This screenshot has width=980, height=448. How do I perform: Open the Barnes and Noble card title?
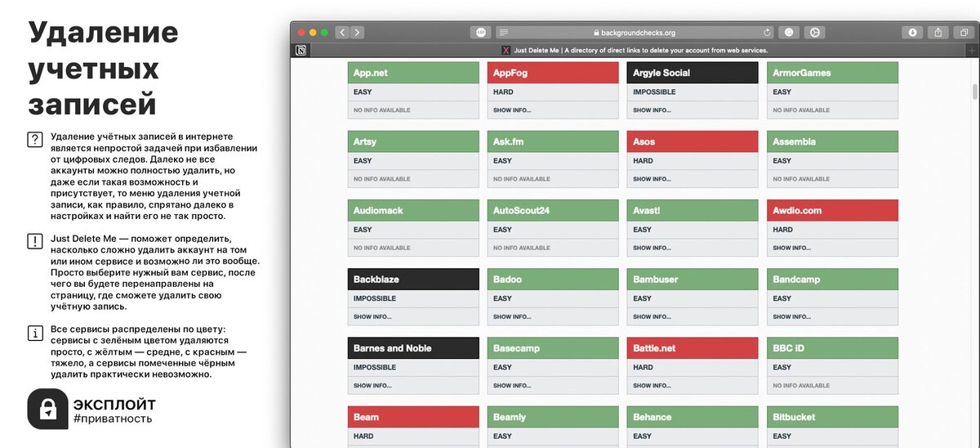pyautogui.click(x=413, y=347)
